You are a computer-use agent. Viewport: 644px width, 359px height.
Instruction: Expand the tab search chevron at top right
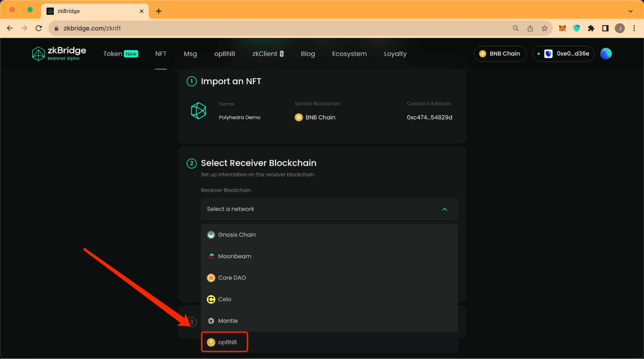630,11
